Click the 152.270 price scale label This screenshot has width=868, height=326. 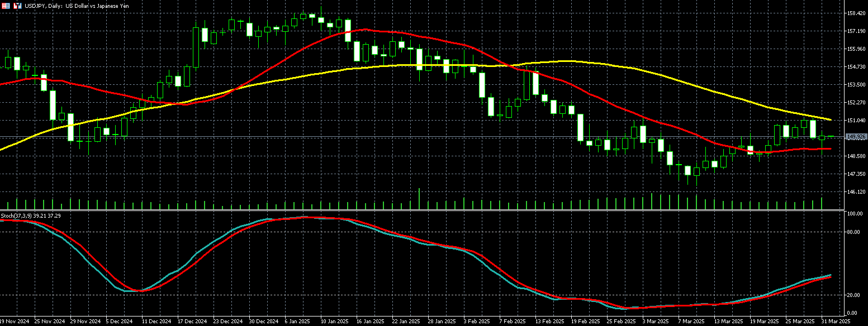point(856,102)
